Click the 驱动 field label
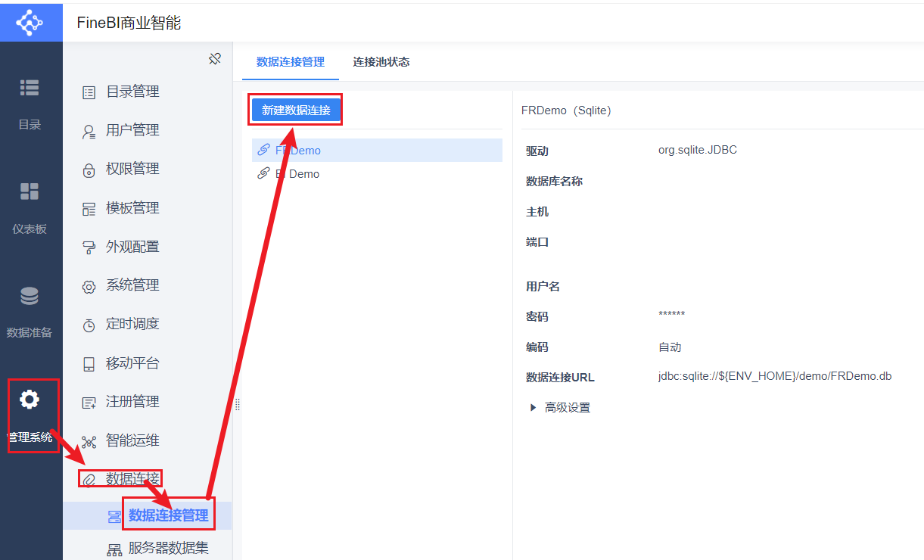 coord(537,151)
